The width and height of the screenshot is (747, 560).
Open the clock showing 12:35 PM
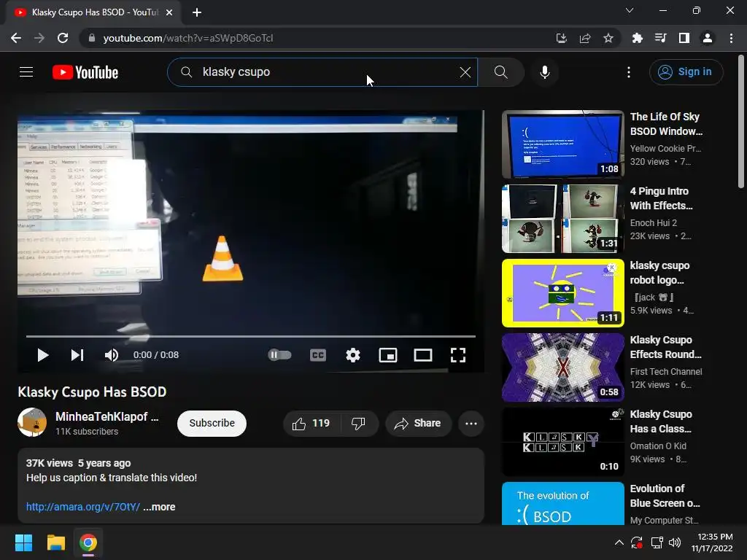coord(712,542)
